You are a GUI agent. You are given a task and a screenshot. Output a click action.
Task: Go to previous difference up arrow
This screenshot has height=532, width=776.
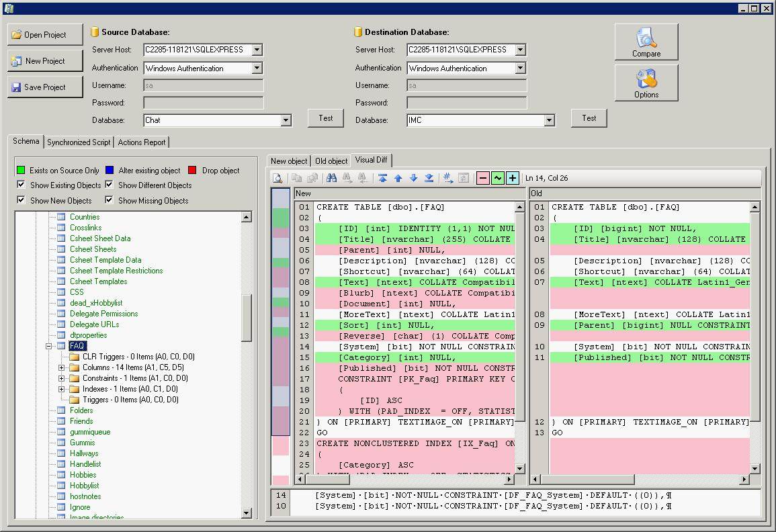click(398, 178)
